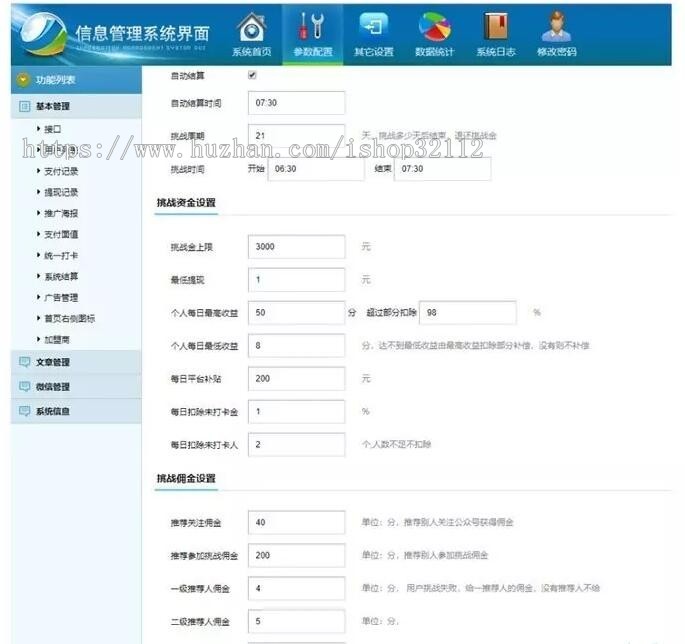Open 支付记录 in the sidebar

[61, 171]
